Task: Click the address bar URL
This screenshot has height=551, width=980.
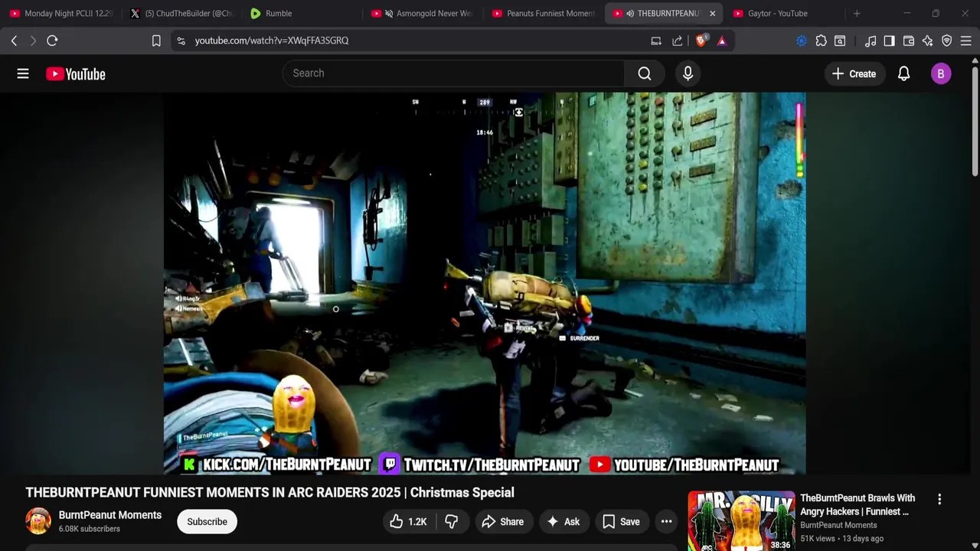Action: point(272,41)
